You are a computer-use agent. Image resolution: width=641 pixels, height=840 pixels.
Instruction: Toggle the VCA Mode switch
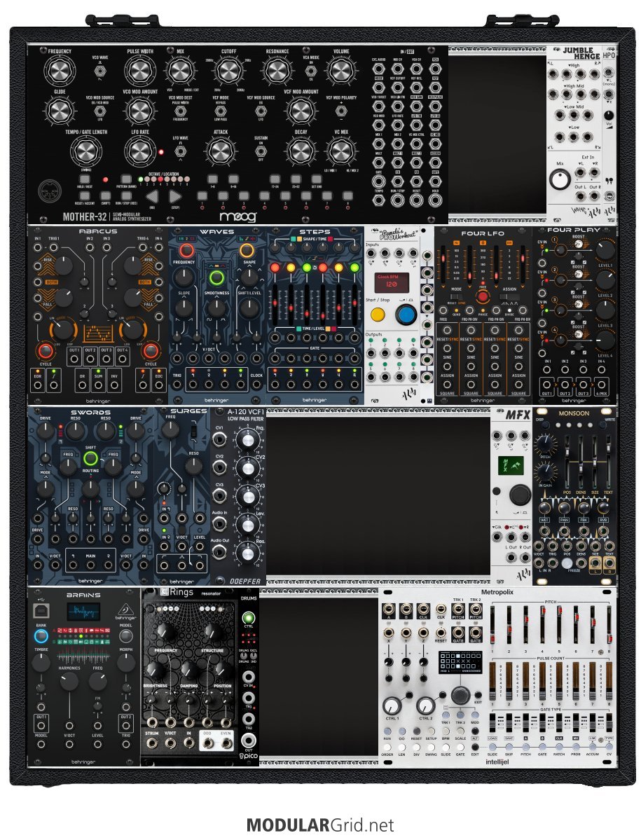point(311,70)
